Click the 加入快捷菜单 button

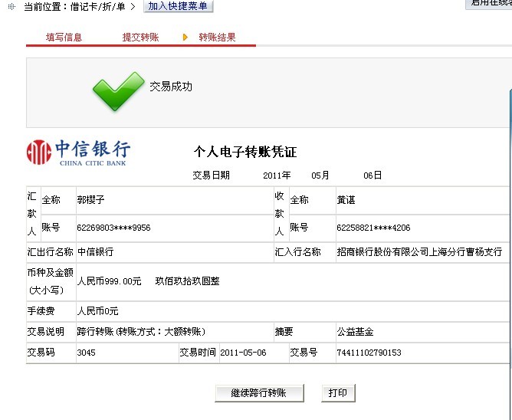(178, 6)
